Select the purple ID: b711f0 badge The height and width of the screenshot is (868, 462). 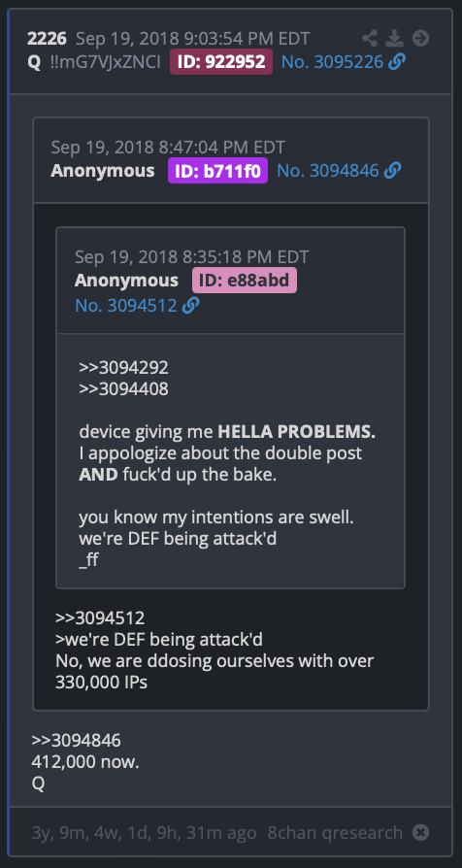(x=217, y=171)
